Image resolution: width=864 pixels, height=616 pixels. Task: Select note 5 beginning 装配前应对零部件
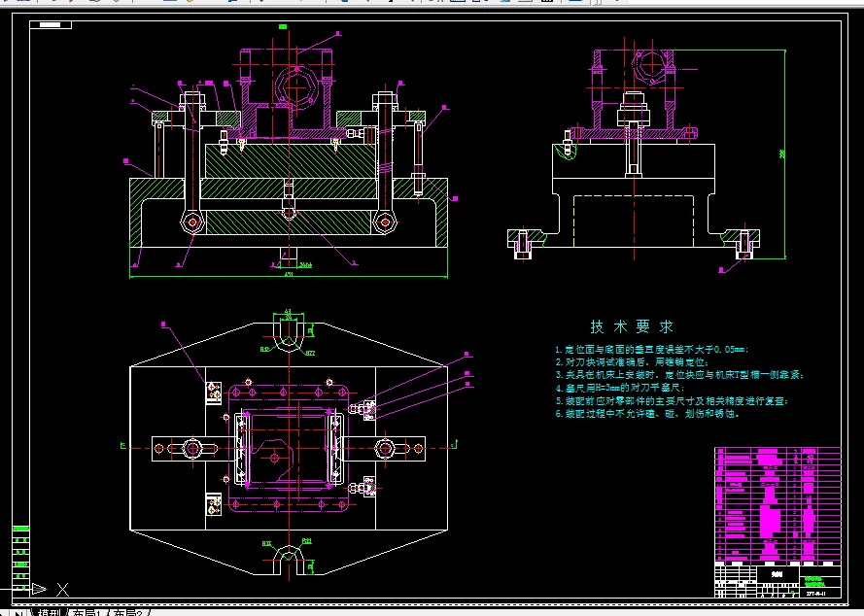coord(672,400)
